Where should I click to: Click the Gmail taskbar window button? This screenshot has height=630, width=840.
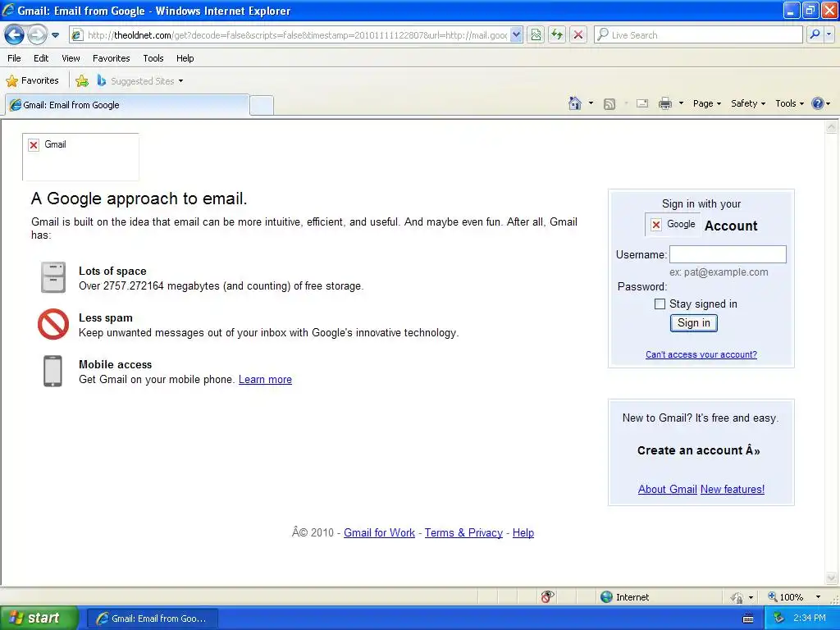[152, 619]
